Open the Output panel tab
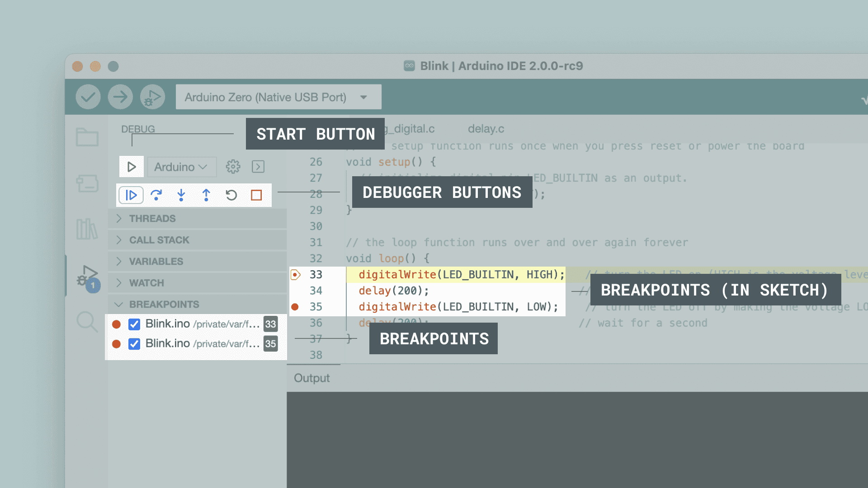This screenshot has height=488, width=868. (x=311, y=378)
